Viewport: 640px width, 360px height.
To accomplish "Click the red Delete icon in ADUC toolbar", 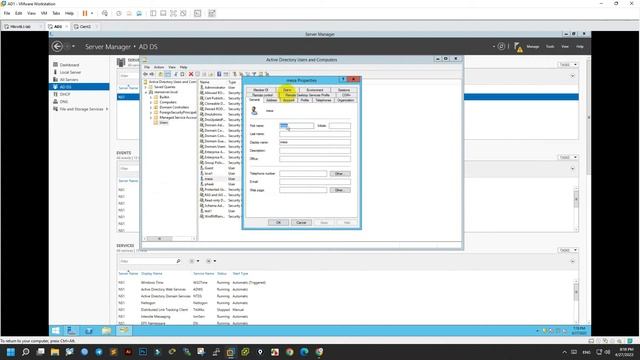I will tap(191, 74).
